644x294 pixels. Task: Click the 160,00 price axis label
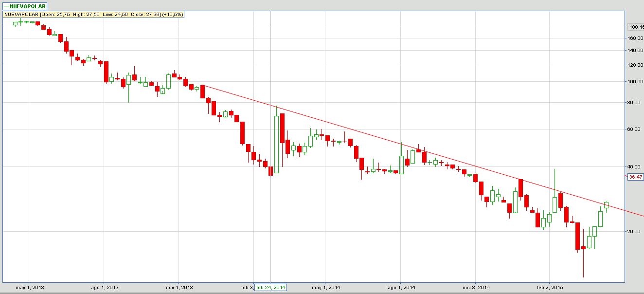click(635, 38)
